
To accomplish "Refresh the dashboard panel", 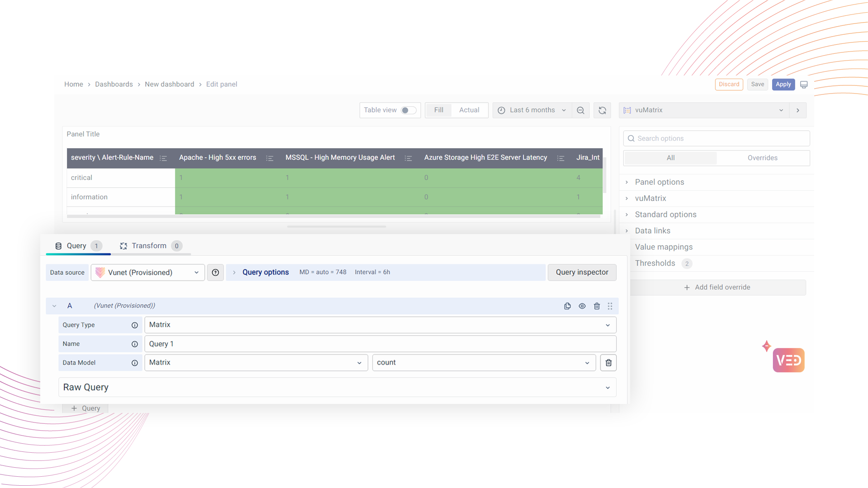I will [602, 110].
